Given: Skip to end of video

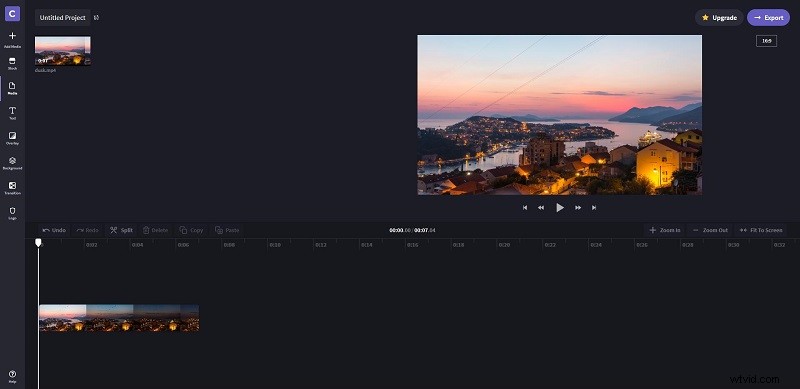Looking at the screenshot, I should (594, 208).
